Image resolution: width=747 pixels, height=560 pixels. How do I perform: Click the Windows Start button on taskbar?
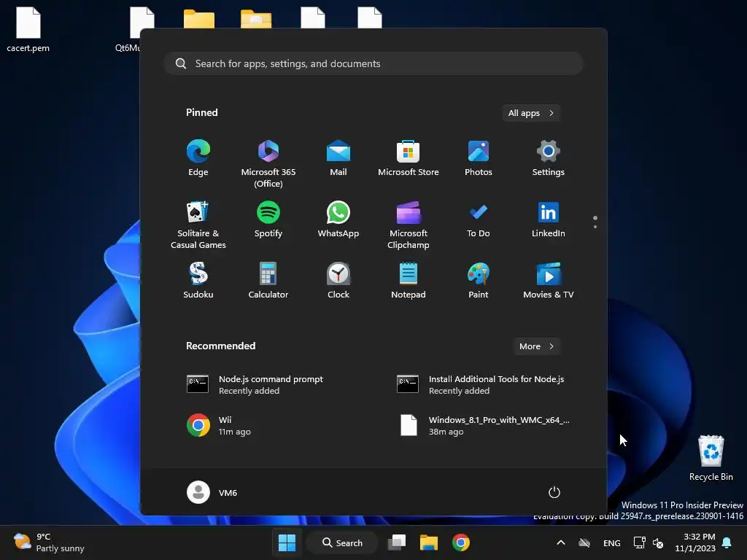coord(287,542)
